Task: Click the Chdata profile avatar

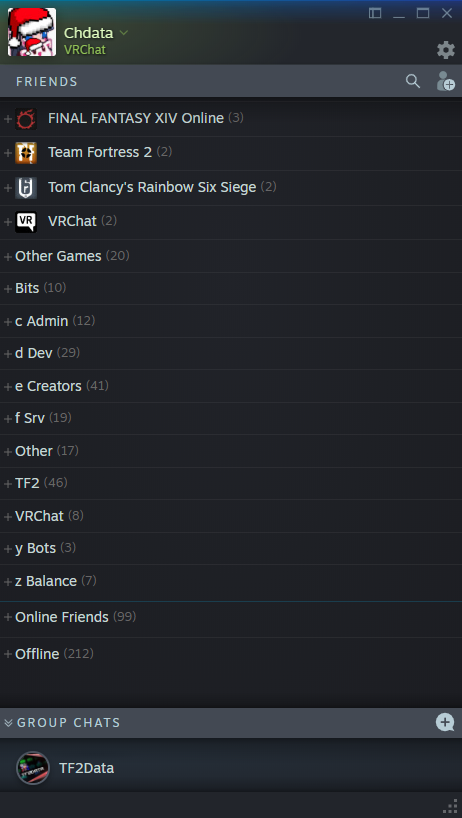Action: 32,32
